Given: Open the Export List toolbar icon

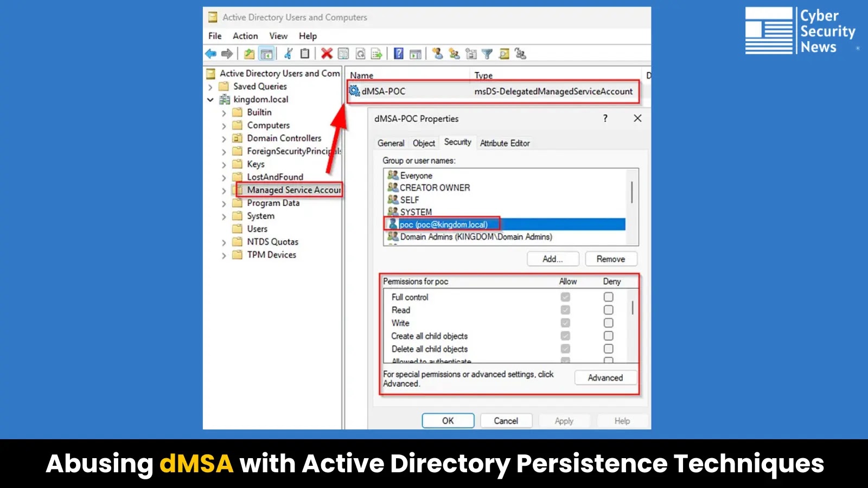Looking at the screenshot, I should [x=376, y=54].
